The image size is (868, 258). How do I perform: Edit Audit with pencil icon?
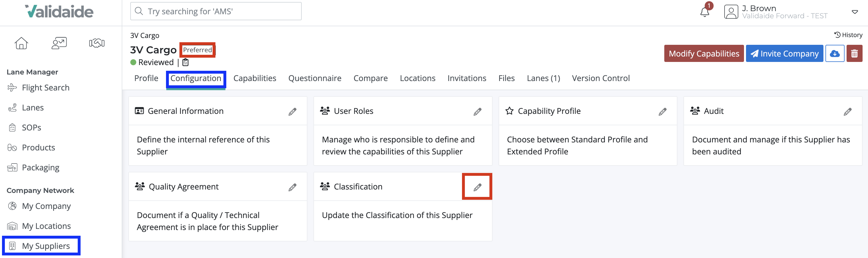point(847,112)
